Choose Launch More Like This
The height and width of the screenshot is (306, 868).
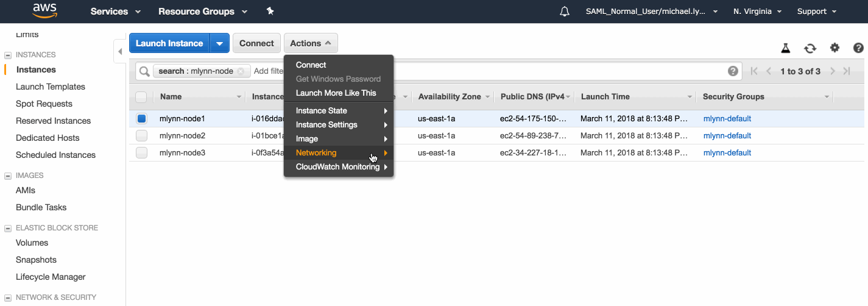[x=336, y=93]
